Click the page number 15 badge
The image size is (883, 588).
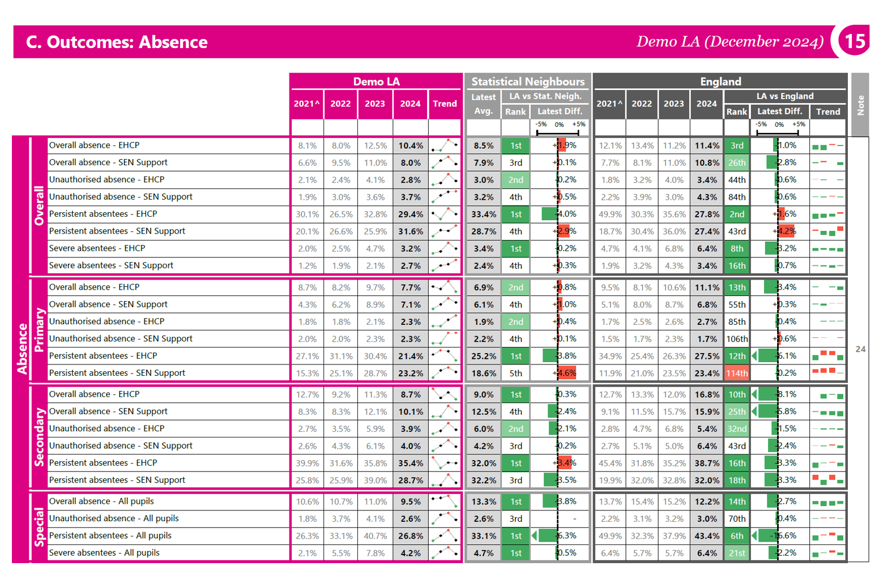coord(854,41)
